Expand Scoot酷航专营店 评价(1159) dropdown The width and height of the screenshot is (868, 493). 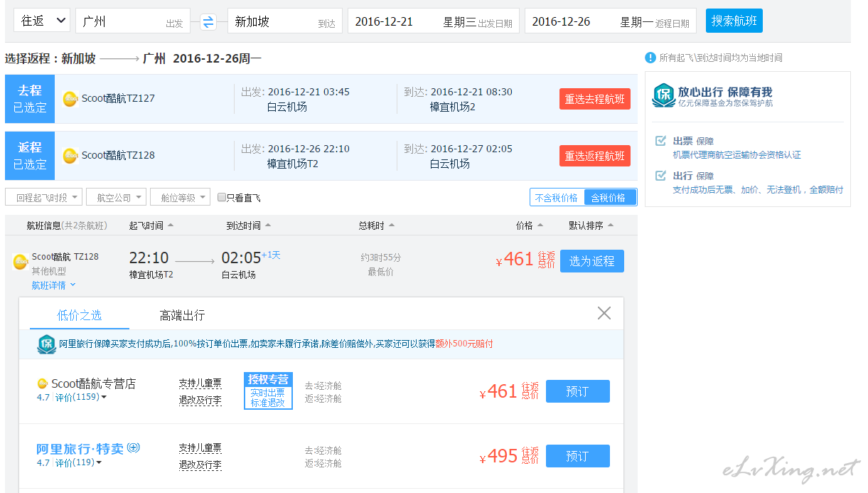[x=80, y=397]
